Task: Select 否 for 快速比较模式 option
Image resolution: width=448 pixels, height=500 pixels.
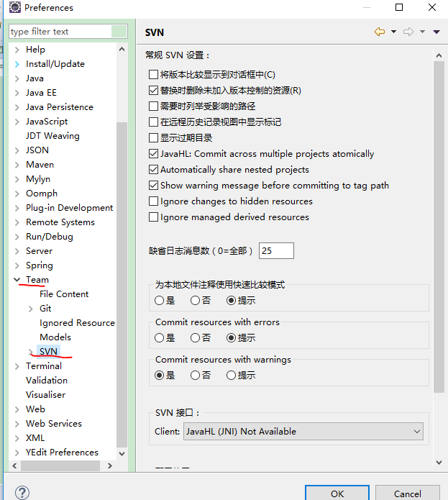Action: coord(195,301)
